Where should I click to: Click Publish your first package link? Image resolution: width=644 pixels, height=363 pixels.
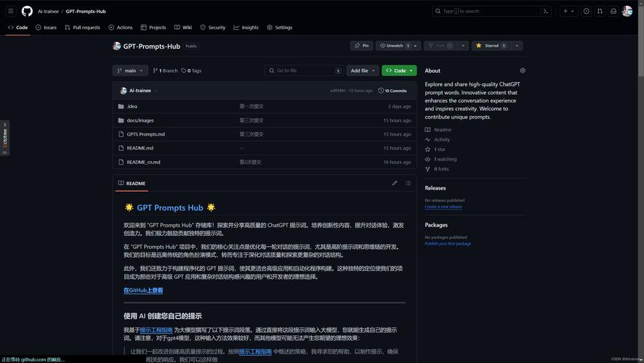click(448, 244)
